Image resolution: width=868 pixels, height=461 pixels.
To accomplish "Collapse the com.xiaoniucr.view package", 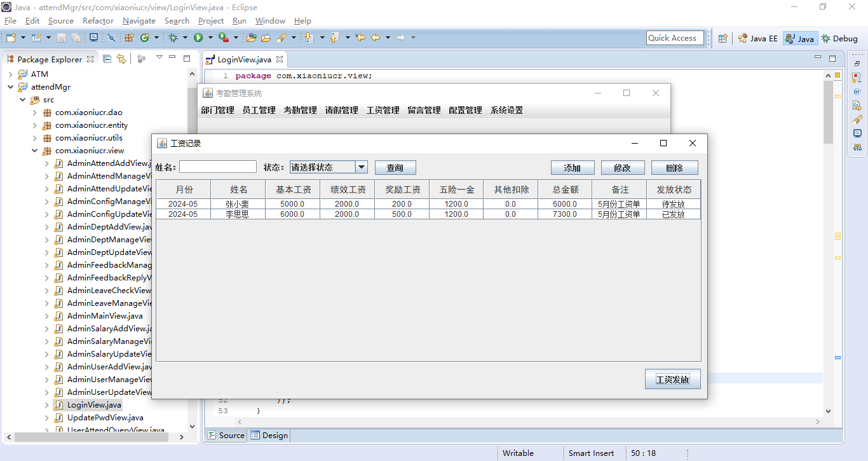I will pos(34,151).
